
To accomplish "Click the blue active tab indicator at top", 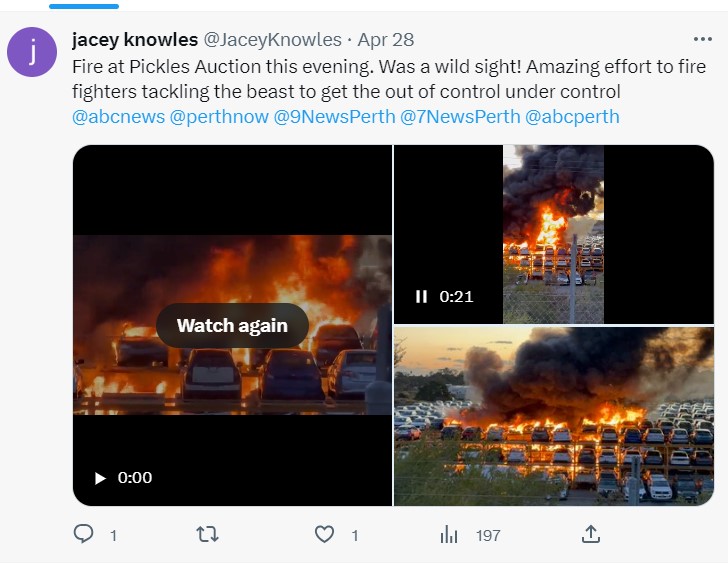I will point(84,5).
